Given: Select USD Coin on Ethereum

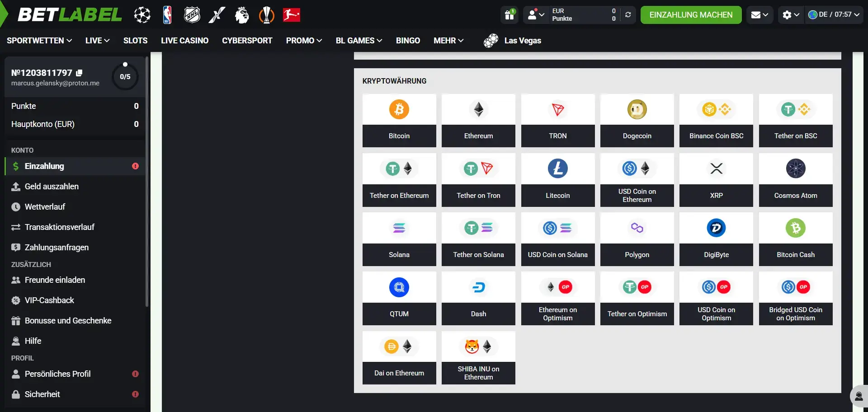Looking at the screenshot, I should click(637, 180).
